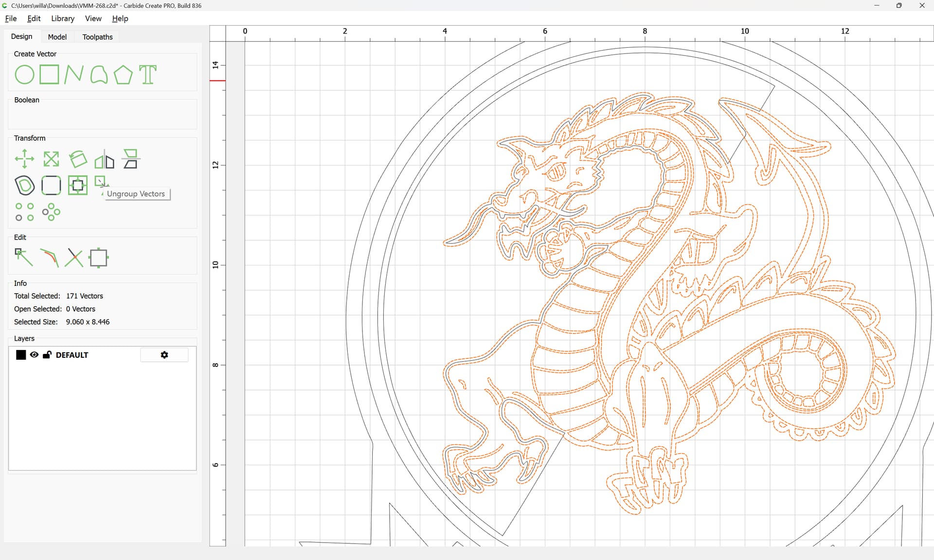Click the Ungroup Vectors icon
934x560 pixels.
(x=101, y=182)
